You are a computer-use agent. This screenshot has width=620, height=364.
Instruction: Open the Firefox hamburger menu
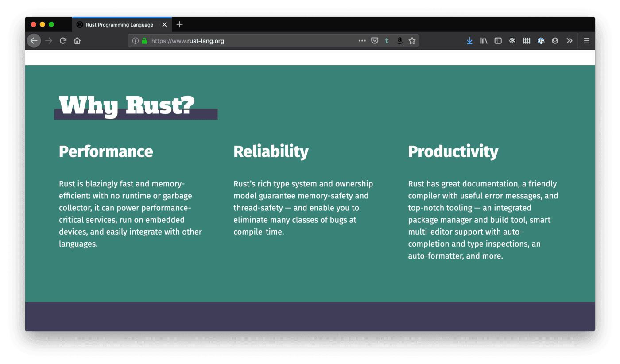[x=586, y=41]
